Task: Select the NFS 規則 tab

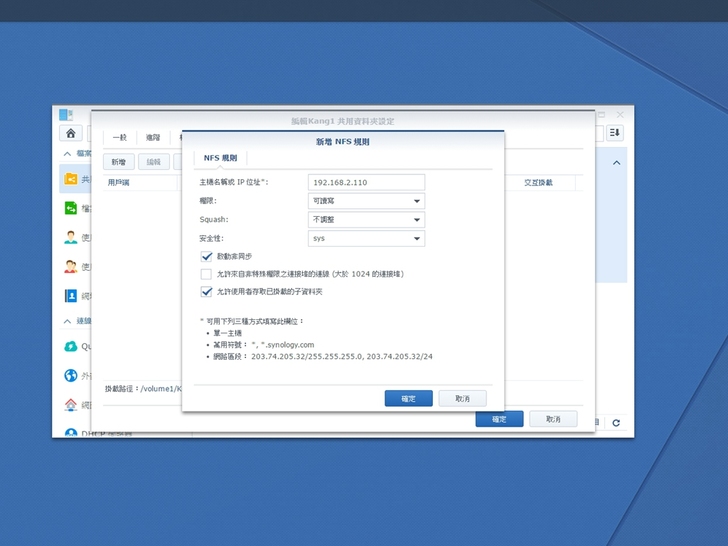Action: click(x=221, y=158)
